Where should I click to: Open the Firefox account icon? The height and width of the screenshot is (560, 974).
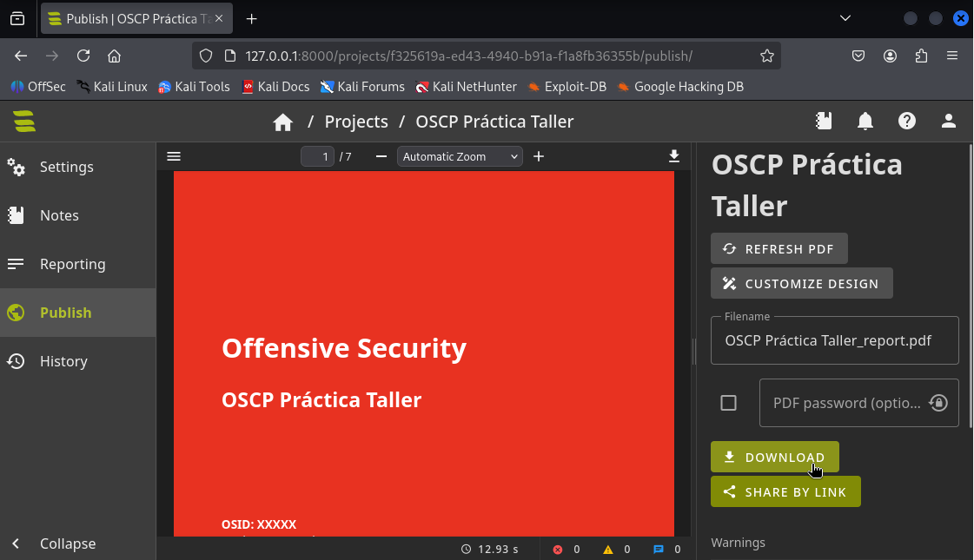[x=890, y=56]
